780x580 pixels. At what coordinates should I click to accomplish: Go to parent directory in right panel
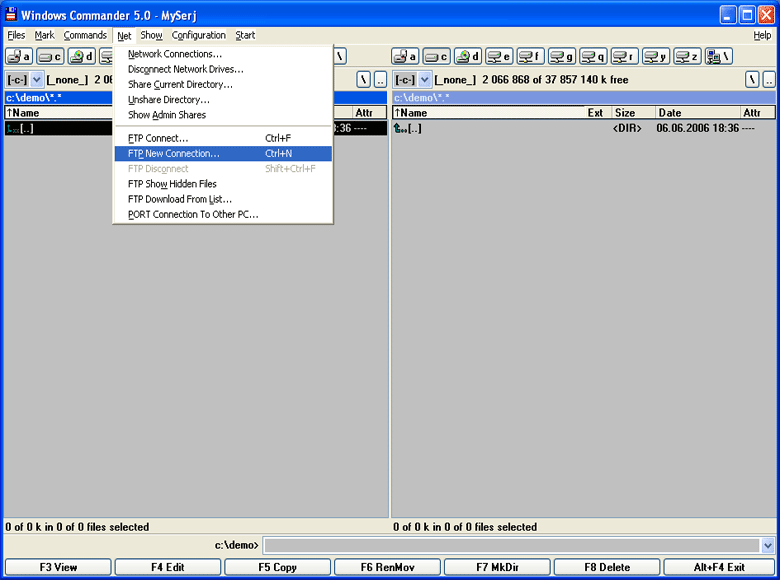tap(769, 79)
